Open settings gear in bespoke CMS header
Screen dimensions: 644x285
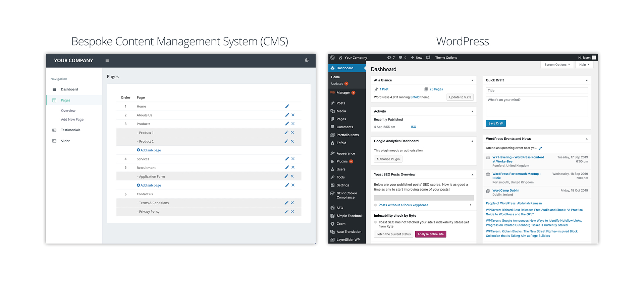coord(307,60)
